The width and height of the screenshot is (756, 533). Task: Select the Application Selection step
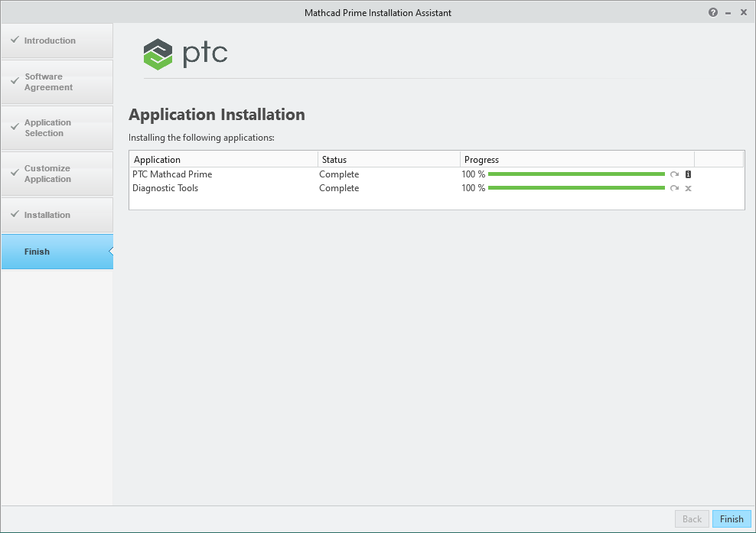(x=57, y=128)
